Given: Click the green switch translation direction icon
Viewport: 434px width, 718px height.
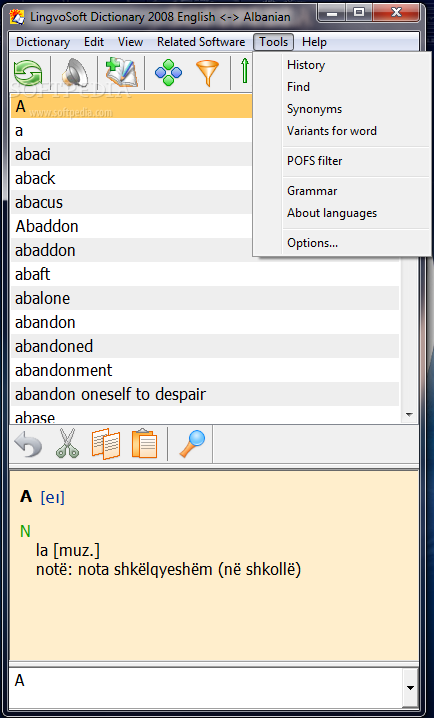Looking at the screenshot, I should click(x=28, y=73).
